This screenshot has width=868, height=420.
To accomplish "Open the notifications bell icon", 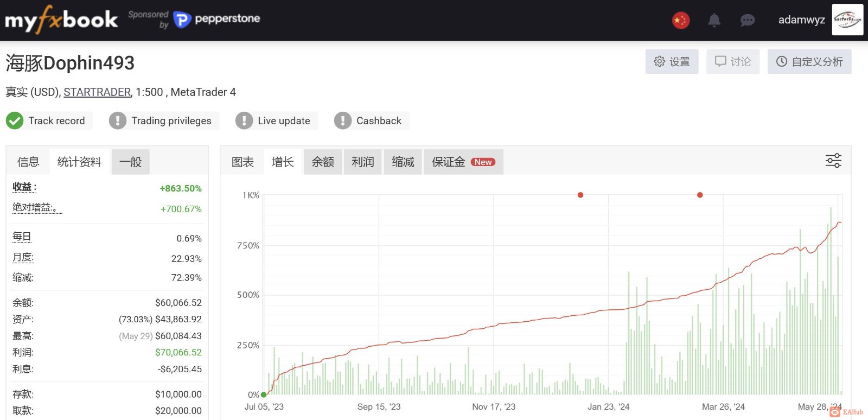I will click(714, 21).
